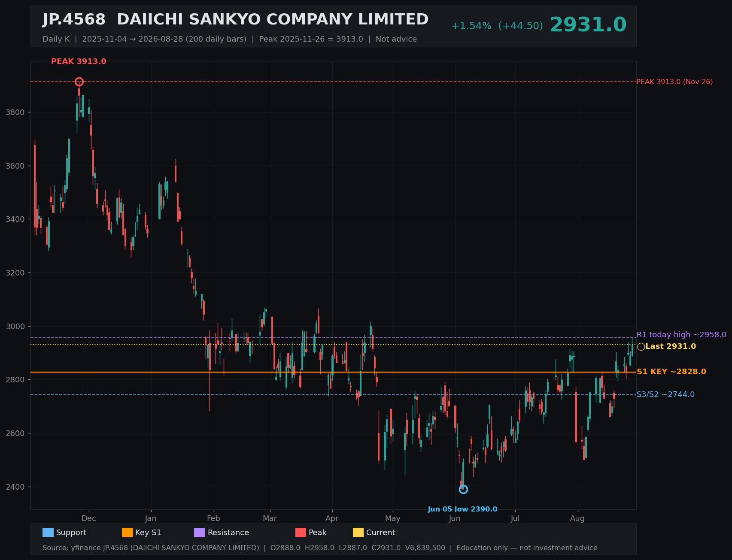The height and width of the screenshot is (560, 732).
Task: Click the volume value V6,839,500 in footer
Action: [x=425, y=548]
